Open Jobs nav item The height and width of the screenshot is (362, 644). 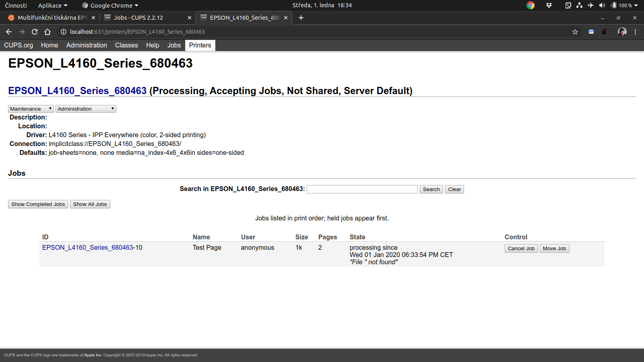174,45
